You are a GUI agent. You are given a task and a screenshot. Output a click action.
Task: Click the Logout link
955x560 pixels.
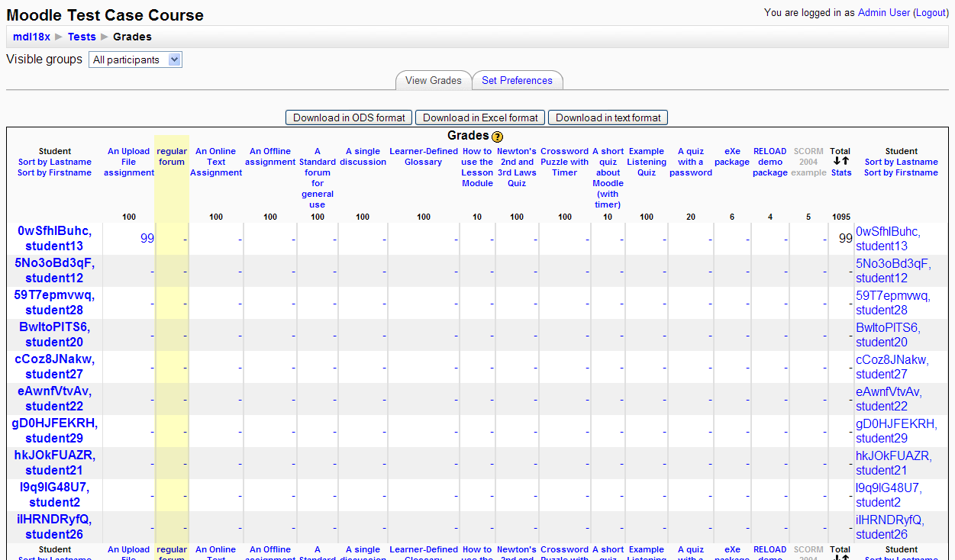931,13
